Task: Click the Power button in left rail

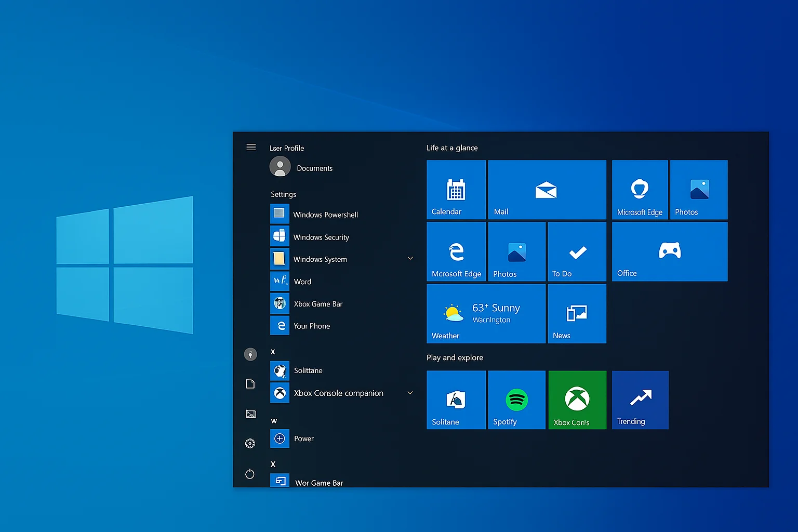Action: [250, 474]
